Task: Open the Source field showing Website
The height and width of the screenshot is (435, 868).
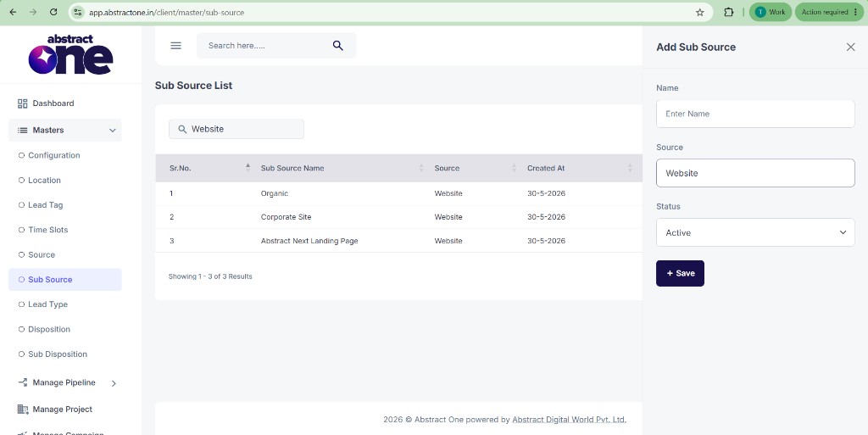Action: pos(755,173)
